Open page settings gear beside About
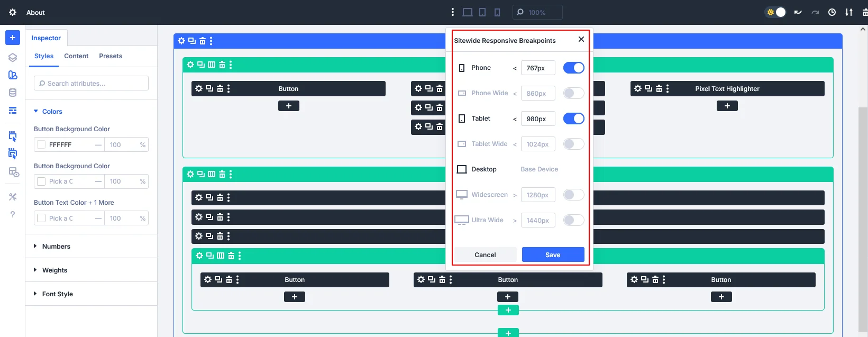Viewport: 868px width, 337px height. [13, 12]
